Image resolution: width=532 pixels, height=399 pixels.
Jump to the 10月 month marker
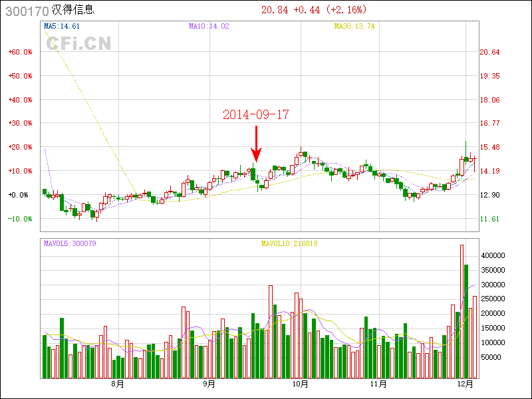pyautogui.click(x=300, y=384)
